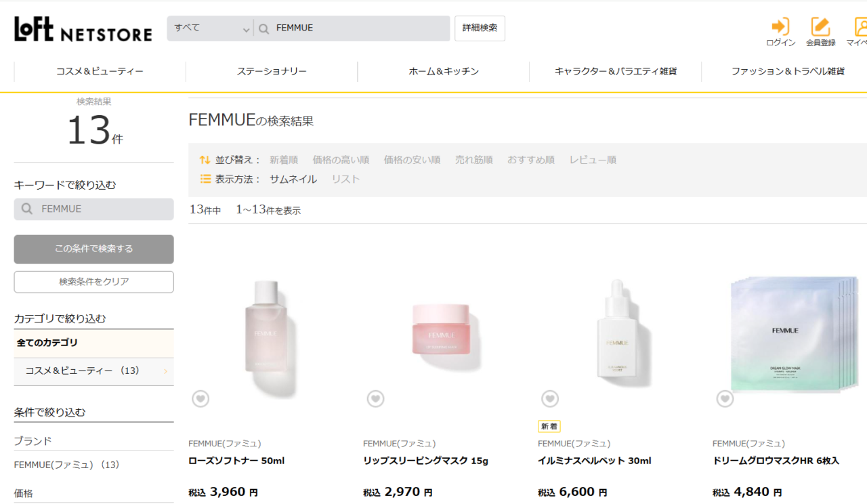Click the 税込 4,840 円 price
The image size is (867, 504).
pos(747,492)
